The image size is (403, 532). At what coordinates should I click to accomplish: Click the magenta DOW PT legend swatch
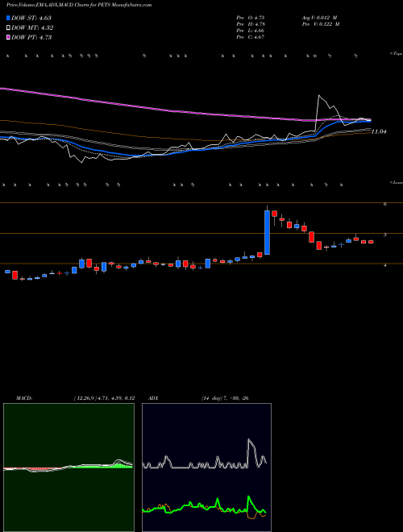click(x=9, y=37)
